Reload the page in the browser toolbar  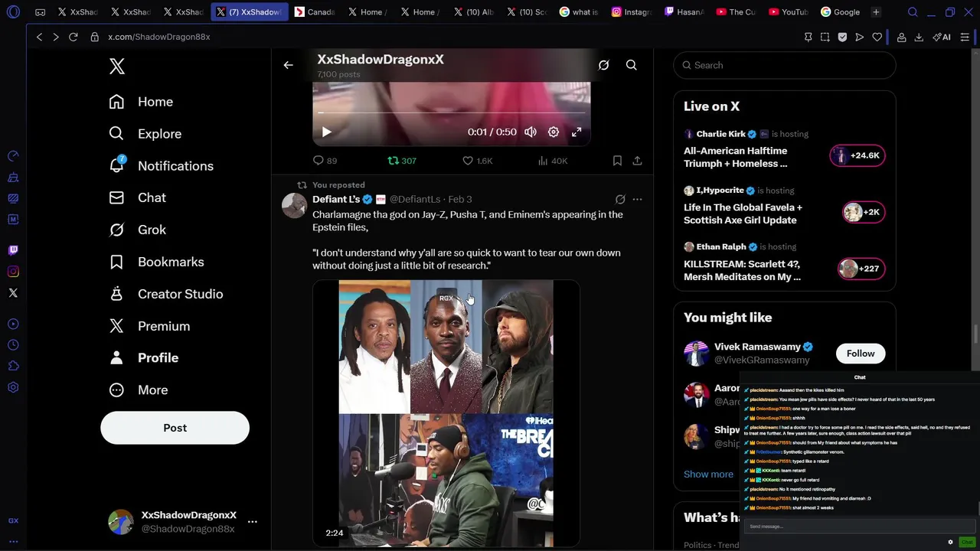coord(73,37)
